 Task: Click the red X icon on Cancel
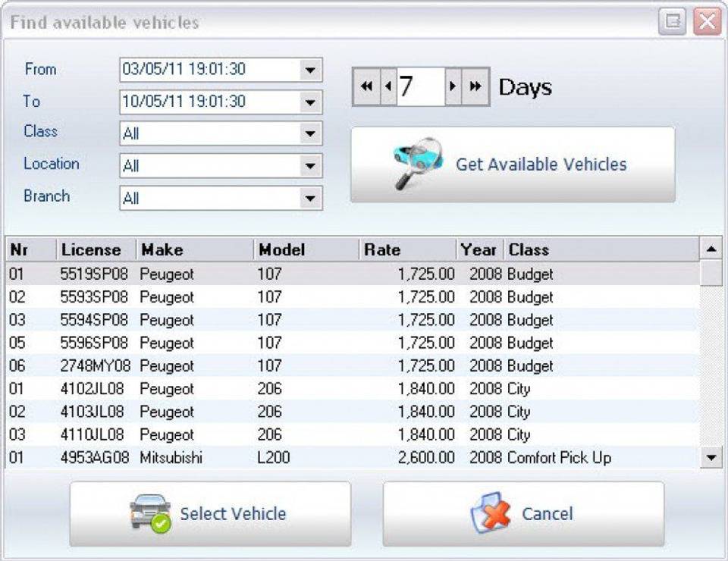(491, 513)
